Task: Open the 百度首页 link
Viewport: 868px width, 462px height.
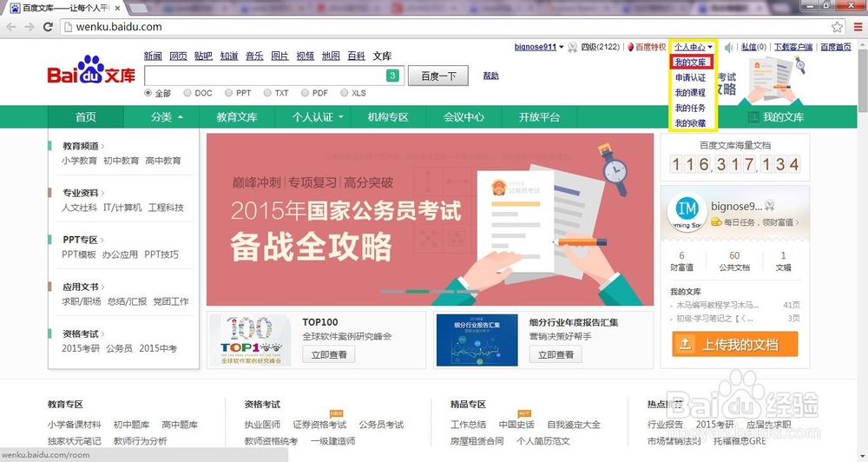Action: click(x=836, y=47)
